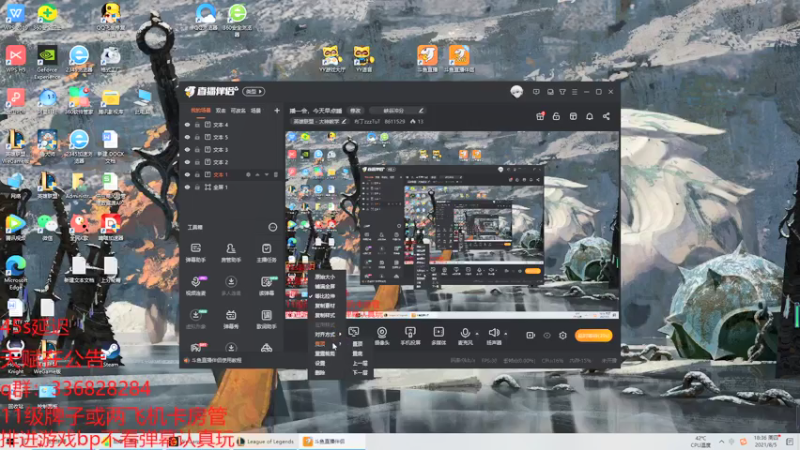The image size is (800, 450).
Task: Mute the speaker (扬声器)
Action: (493, 336)
